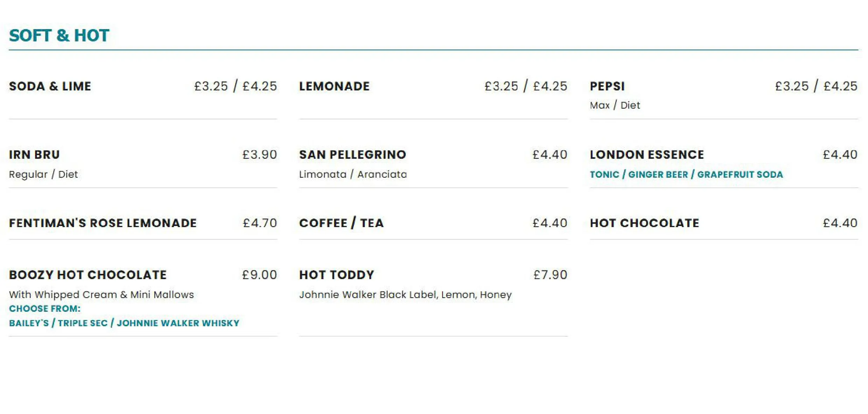
Task: Click the Irn Bru £3.90 price
Action: point(259,155)
